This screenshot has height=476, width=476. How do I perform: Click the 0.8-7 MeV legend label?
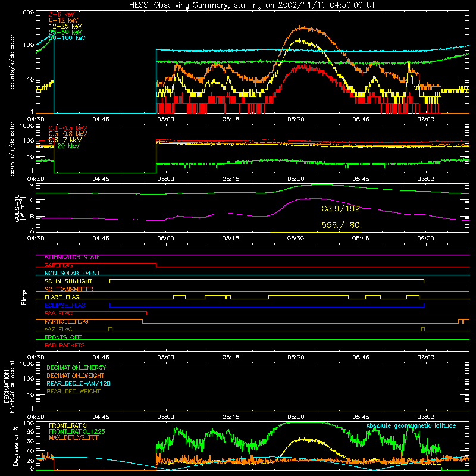coord(65,140)
